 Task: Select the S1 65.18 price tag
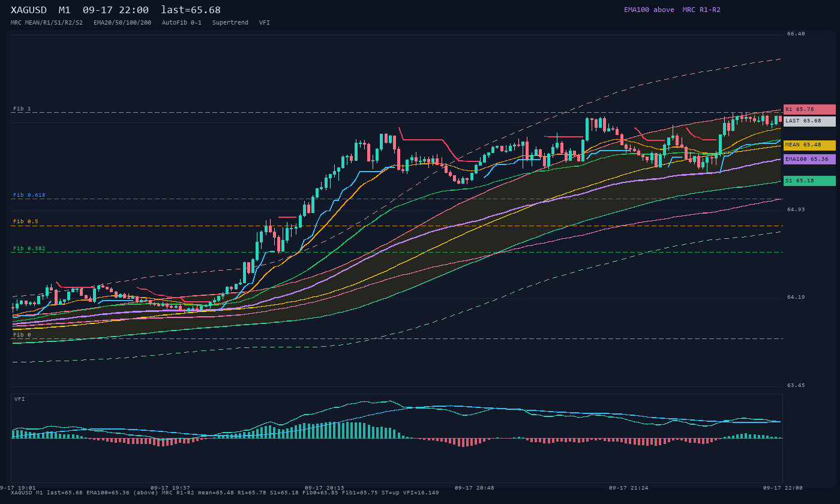coord(809,181)
